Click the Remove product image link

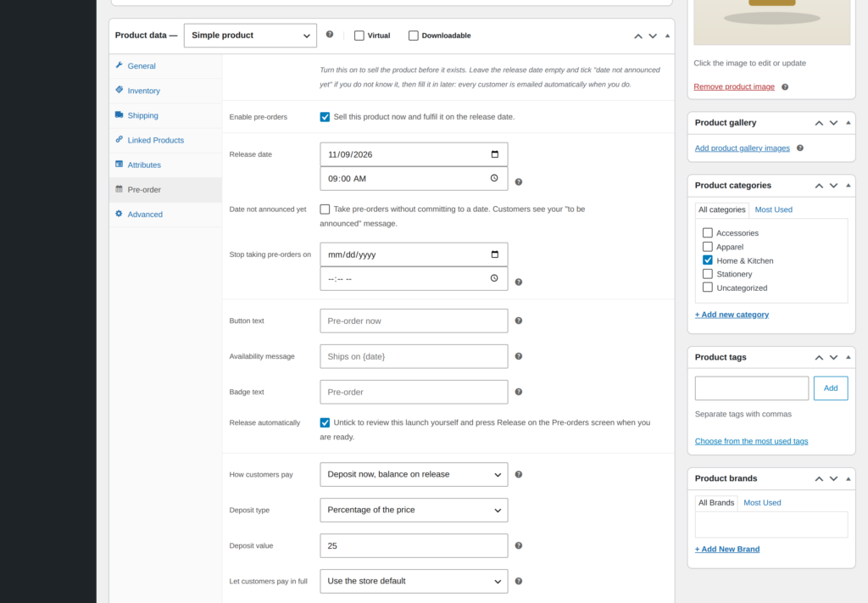[x=734, y=87]
